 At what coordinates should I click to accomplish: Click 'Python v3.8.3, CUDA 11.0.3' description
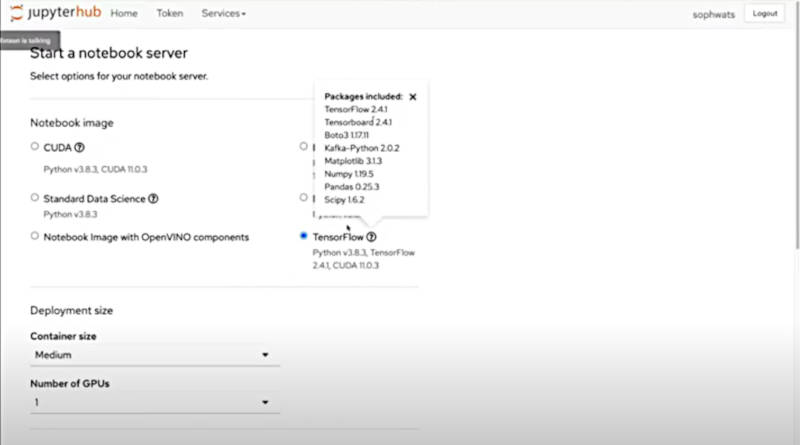[x=95, y=169]
